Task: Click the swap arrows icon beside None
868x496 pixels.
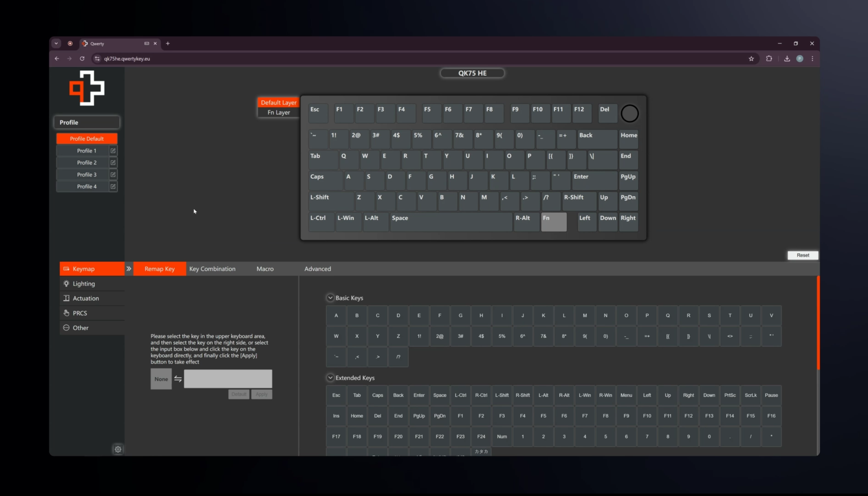Action: 178,379
